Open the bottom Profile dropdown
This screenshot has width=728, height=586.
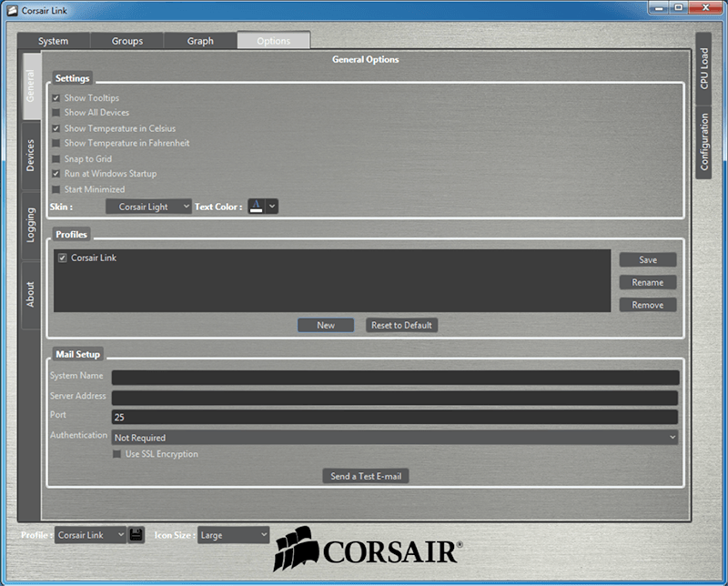89,535
